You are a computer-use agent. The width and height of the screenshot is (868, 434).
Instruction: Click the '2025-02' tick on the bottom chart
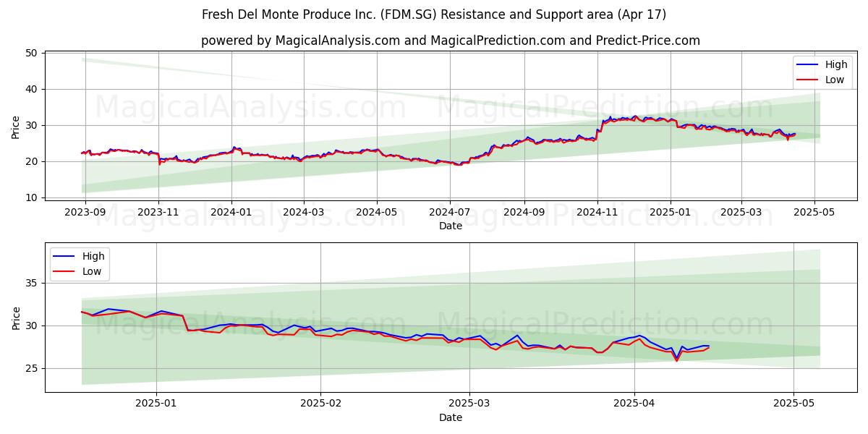point(320,405)
